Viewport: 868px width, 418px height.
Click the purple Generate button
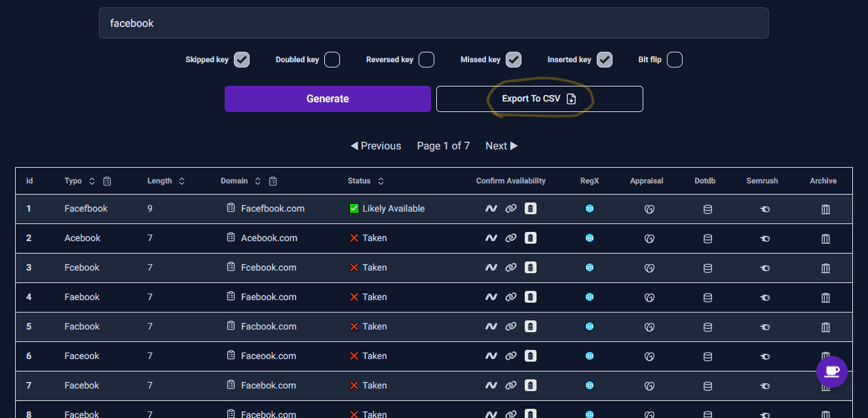328,99
